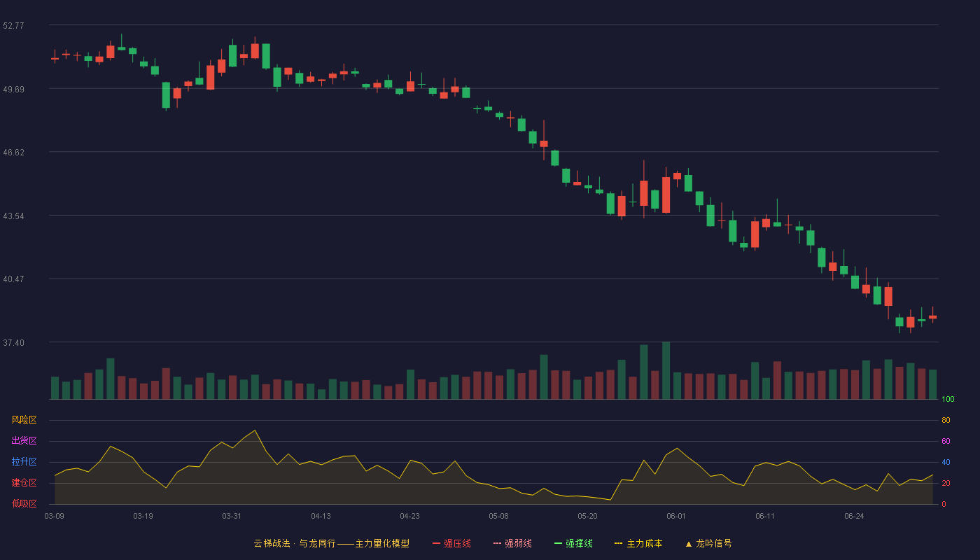
Task: Click the magenta 60 indicator scale value
Action: (x=946, y=442)
